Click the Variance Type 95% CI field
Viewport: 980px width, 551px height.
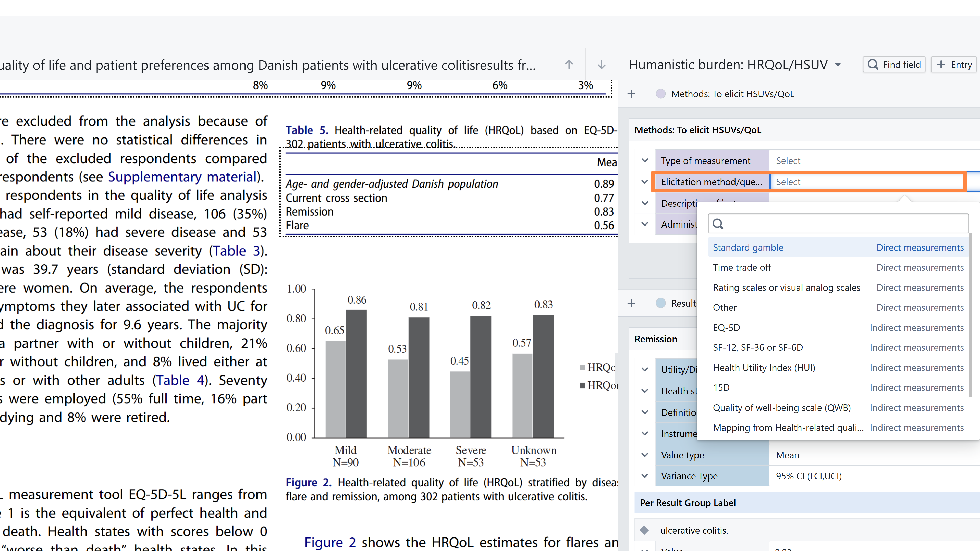coord(874,476)
